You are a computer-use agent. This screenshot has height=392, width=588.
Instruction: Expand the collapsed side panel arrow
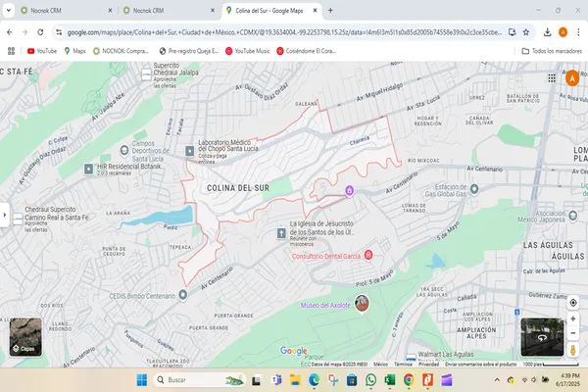click(x=5, y=215)
